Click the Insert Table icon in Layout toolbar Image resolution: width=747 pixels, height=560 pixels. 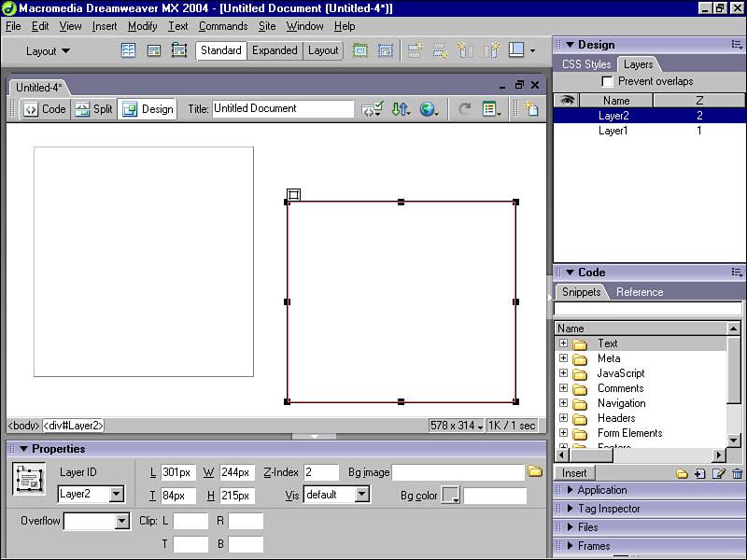(129, 50)
